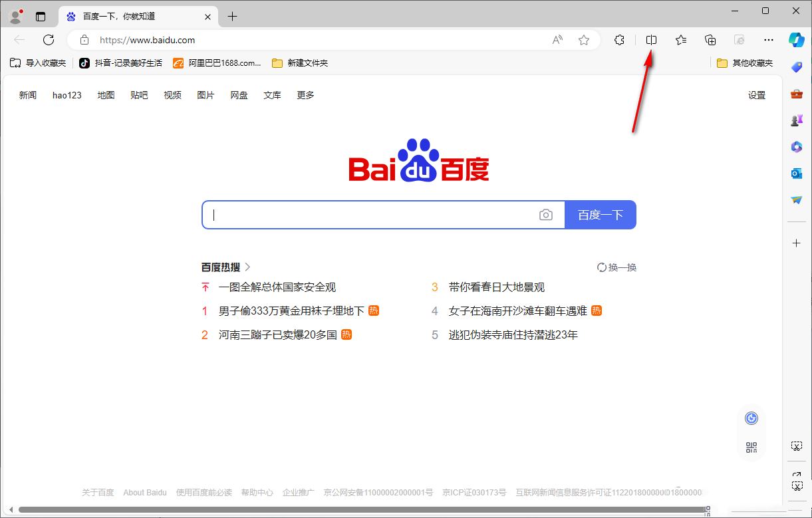Image resolution: width=812 pixels, height=518 pixels.
Task: Go back using the back arrow
Action: click(x=19, y=40)
